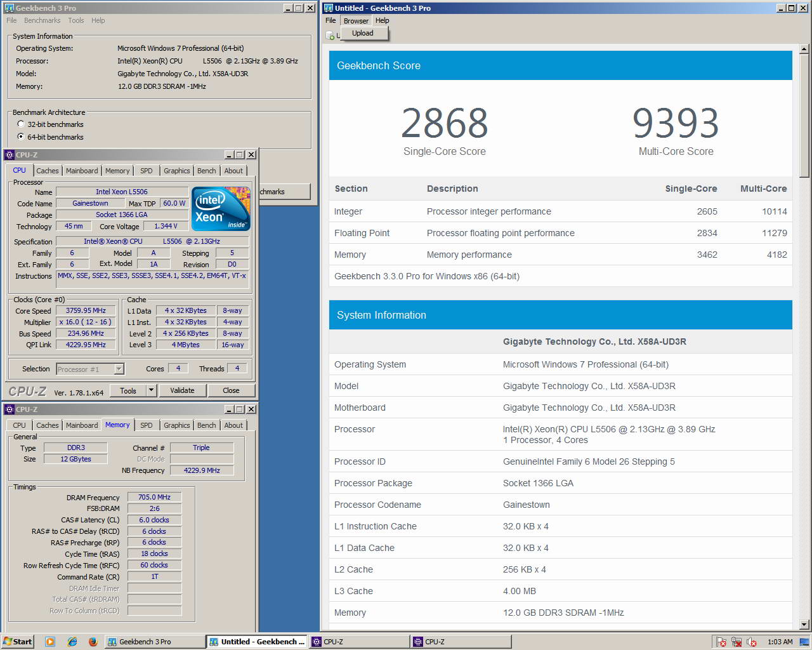Click first system tray alert icon
812x650 pixels.
pyautogui.click(x=721, y=642)
